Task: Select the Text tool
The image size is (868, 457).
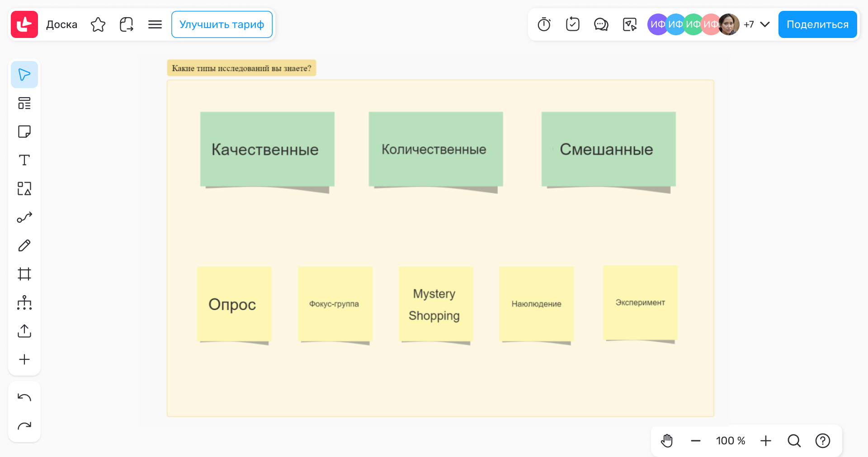Action: coord(24,160)
